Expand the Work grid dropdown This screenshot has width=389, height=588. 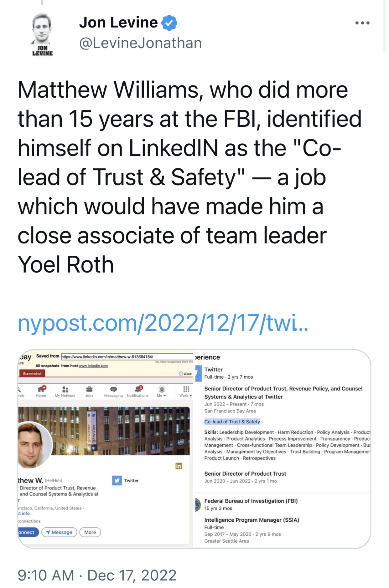[x=186, y=391]
